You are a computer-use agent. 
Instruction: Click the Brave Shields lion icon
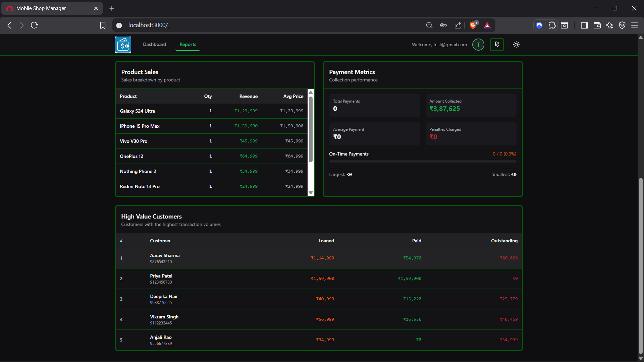[473, 25]
